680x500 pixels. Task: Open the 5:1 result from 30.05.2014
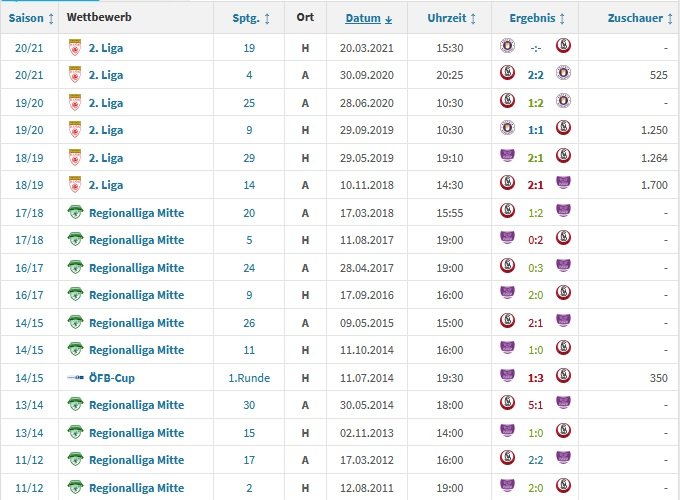[536, 405]
